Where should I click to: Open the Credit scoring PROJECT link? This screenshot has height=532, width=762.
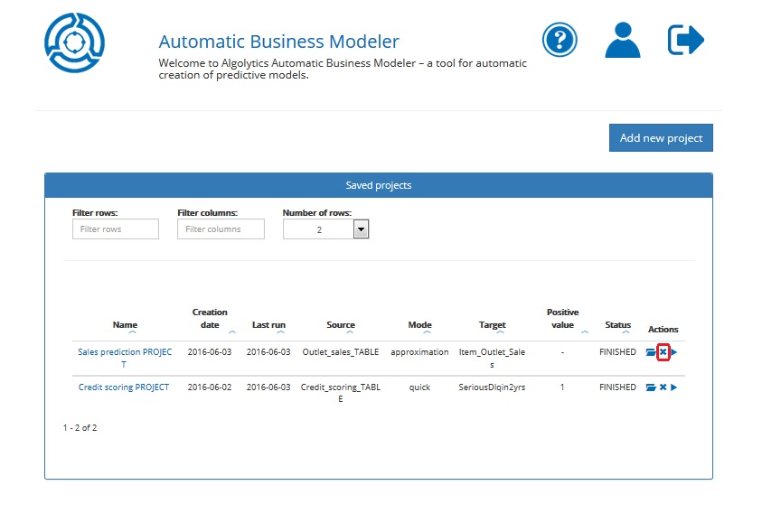[124, 387]
